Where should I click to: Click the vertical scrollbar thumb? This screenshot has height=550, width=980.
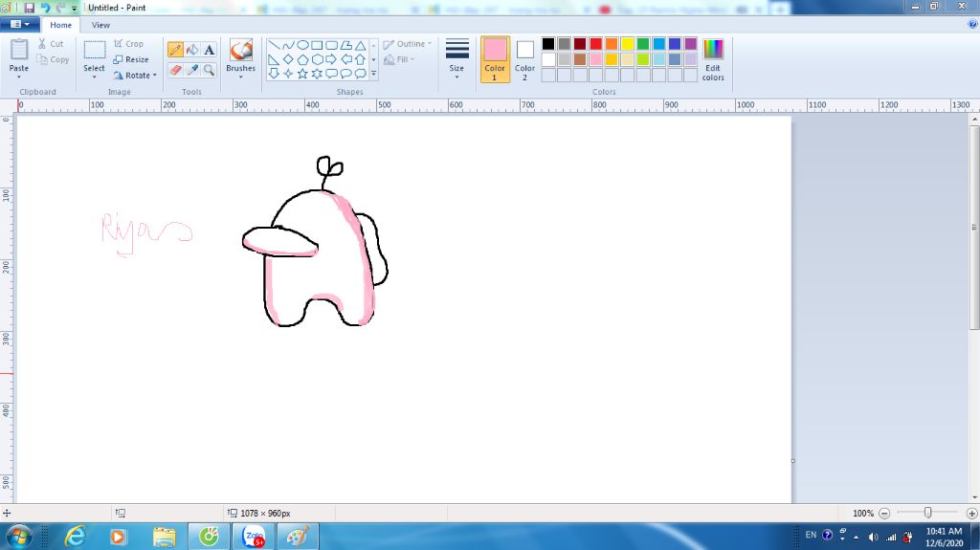973,227
